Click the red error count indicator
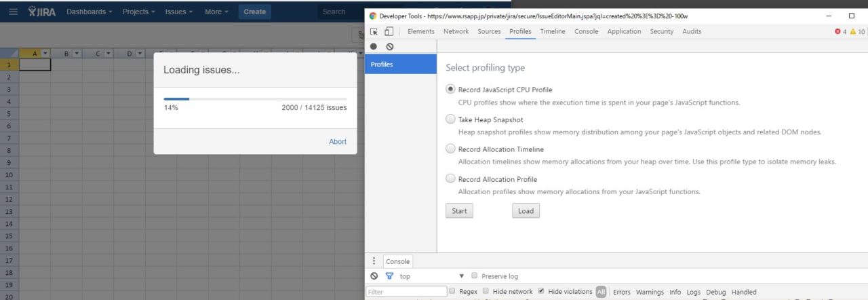Screen dimensions: 868x300 click(x=841, y=31)
